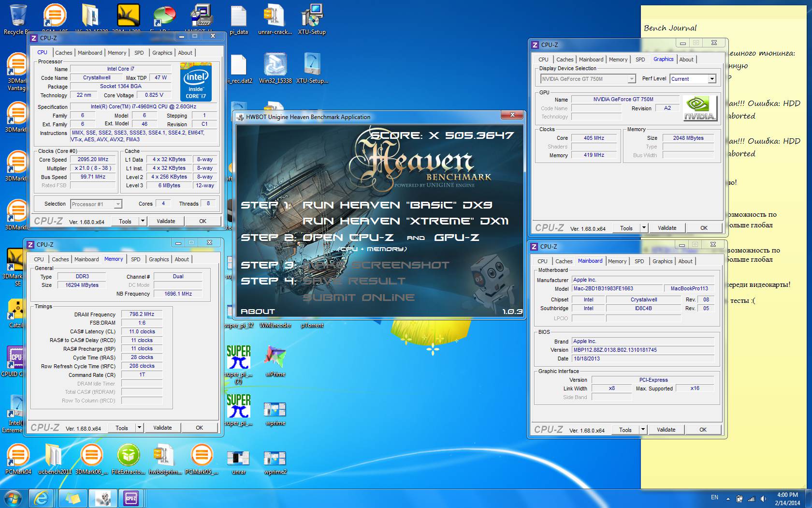Click Validate in the CPU tab window
This screenshot has height=508, width=812.
coord(166,221)
